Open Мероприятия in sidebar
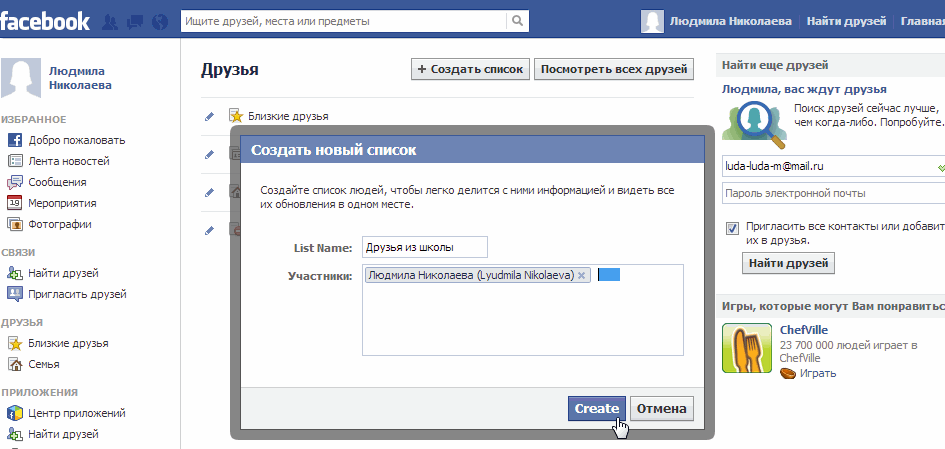Viewport: 945px width, 449px height. coord(62,203)
